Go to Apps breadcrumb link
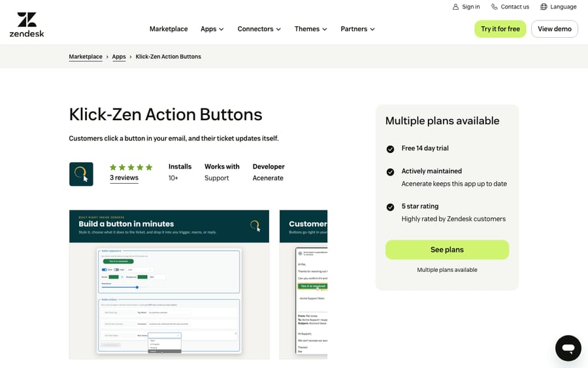The height and width of the screenshot is (368, 588). 119,57
